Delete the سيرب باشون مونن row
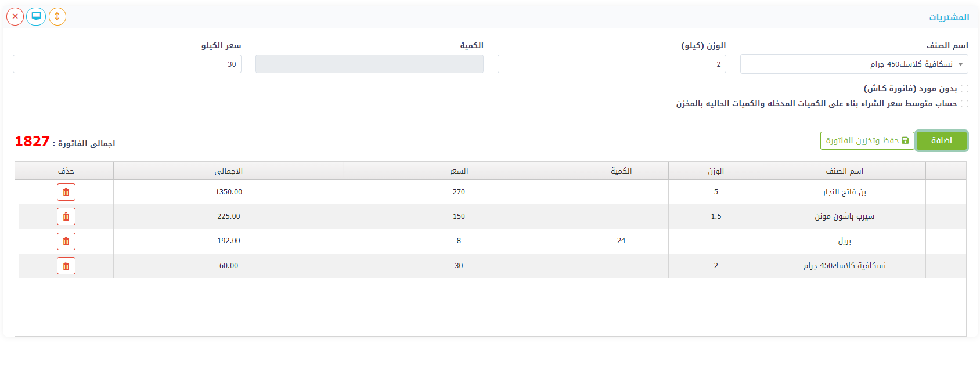Image resolution: width=980 pixels, height=365 pixels. (66, 216)
